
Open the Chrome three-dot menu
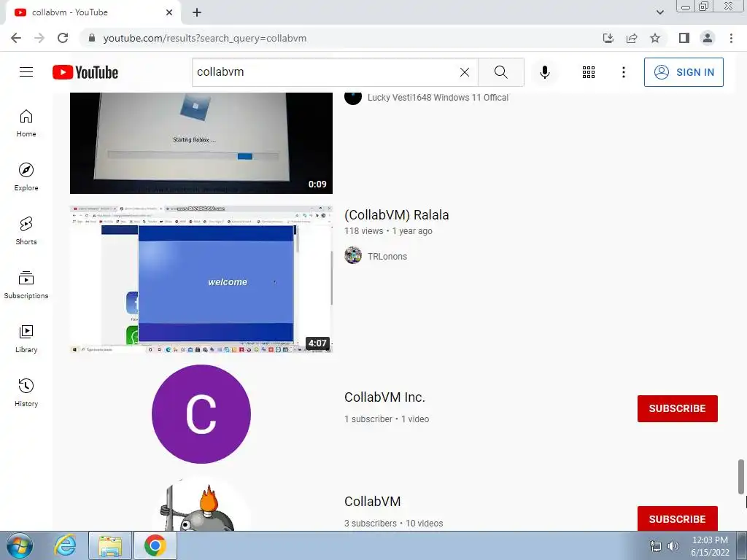(731, 38)
